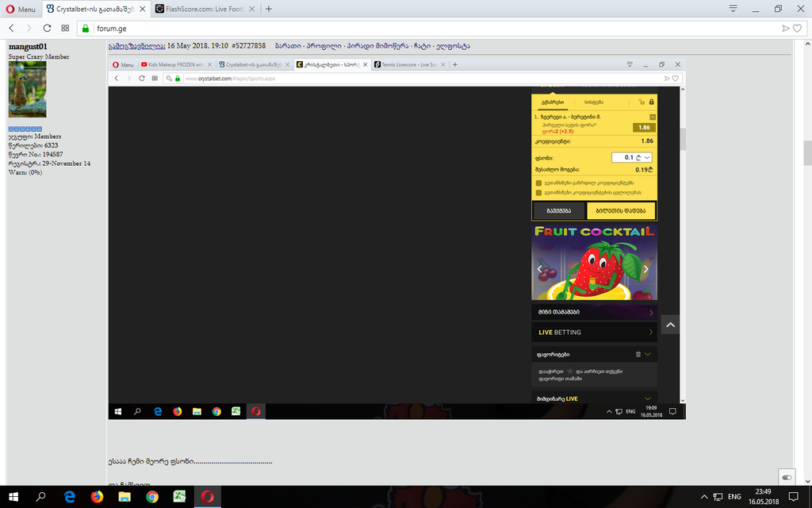
Task: Expand the მიმდინარე LIVE panel chevron
Action: [x=648, y=398]
